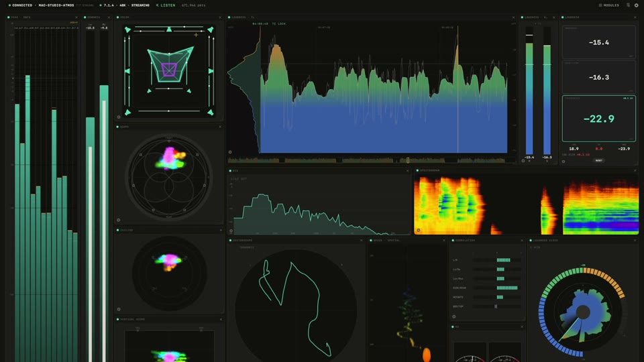This screenshot has height=362, width=644.
Task: Close the Vectorscope panel
Action: click(x=362, y=241)
